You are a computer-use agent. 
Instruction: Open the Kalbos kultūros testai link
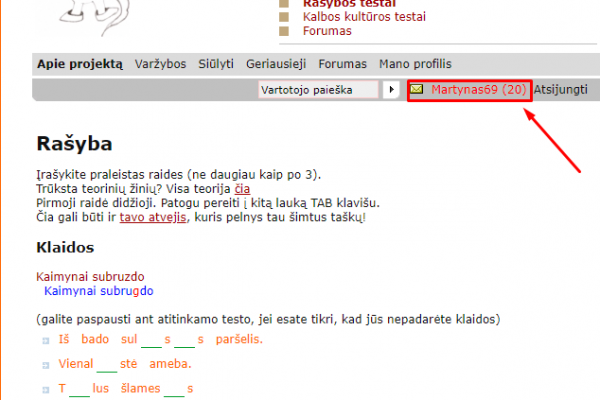coord(364,17)
